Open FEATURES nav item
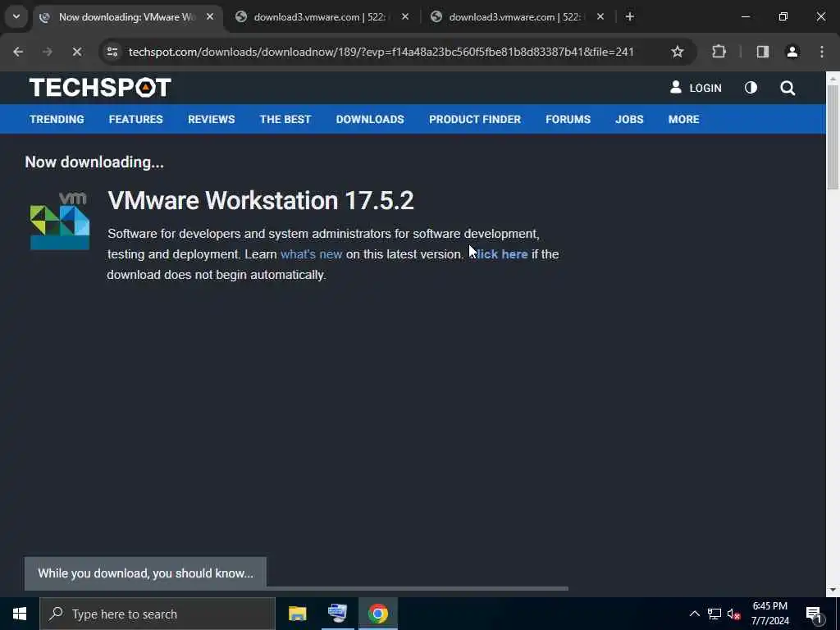 click(x=136, y=120)
